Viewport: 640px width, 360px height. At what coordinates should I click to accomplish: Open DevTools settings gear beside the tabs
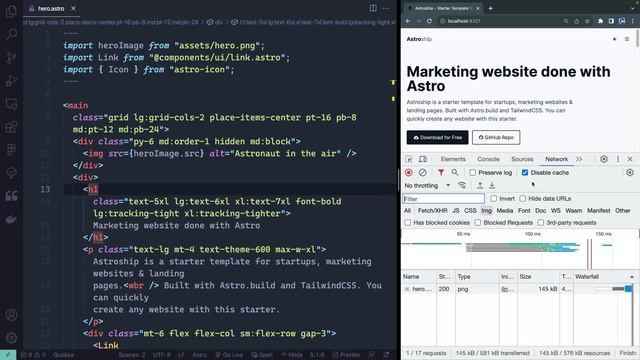click(604, 159)
